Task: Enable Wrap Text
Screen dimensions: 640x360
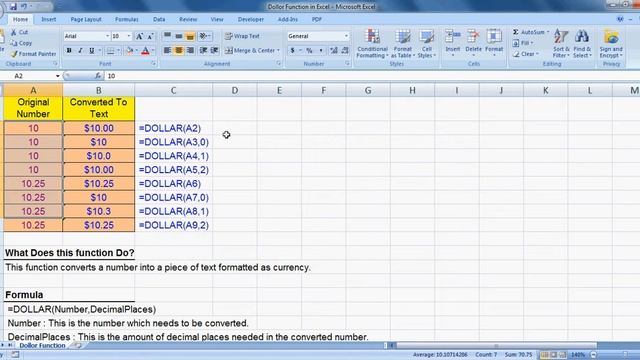Action: point(242,36)
